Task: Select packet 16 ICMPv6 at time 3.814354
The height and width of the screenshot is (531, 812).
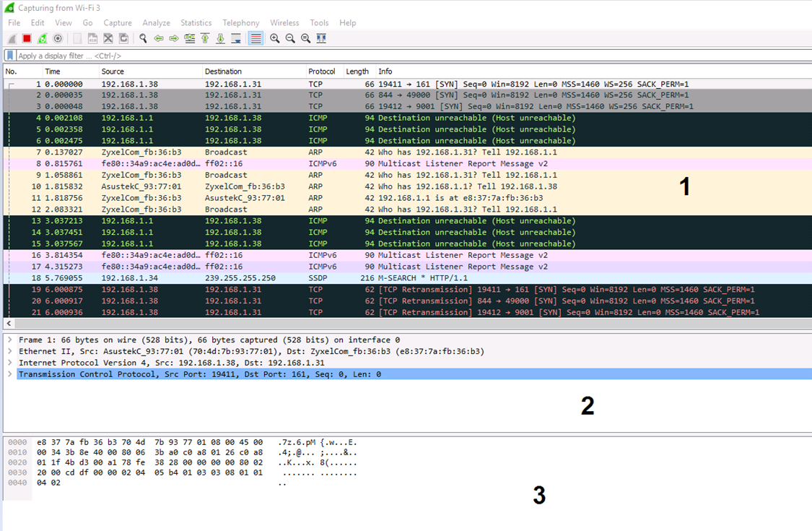Action: [x=408, y=255]
